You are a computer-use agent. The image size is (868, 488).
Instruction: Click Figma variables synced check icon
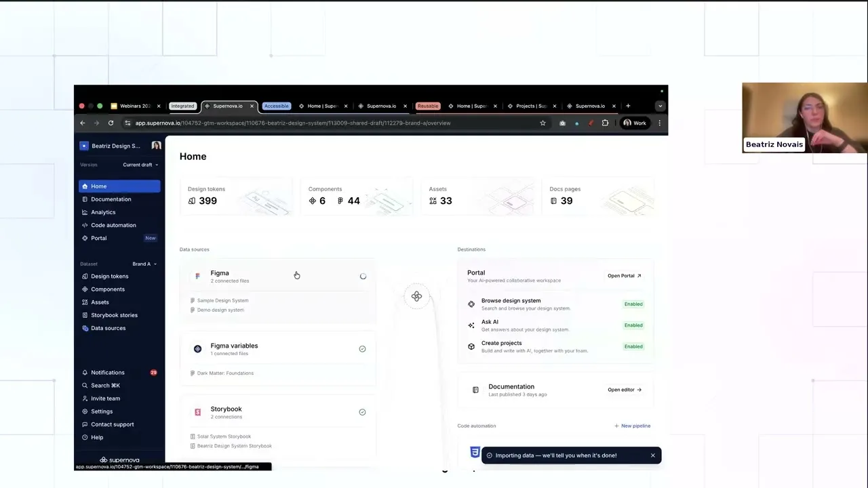click(x=362, y=349)
